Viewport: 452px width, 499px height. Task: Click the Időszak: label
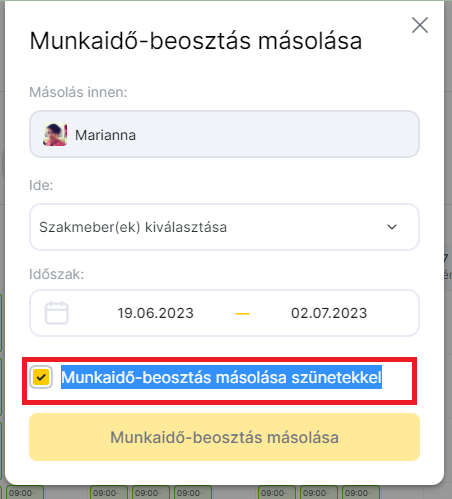click(57, 274)
